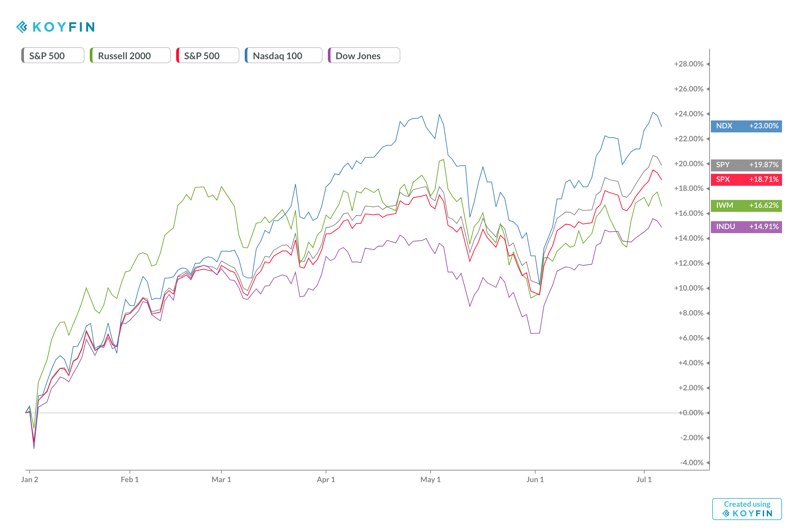This screenshot has width=798, height=532.
Task: Click the SPX +18.71% value label
Action: [746, 180]
